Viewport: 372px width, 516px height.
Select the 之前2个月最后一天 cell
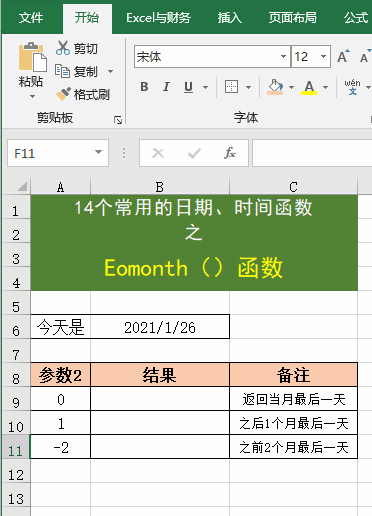(293, 447)
